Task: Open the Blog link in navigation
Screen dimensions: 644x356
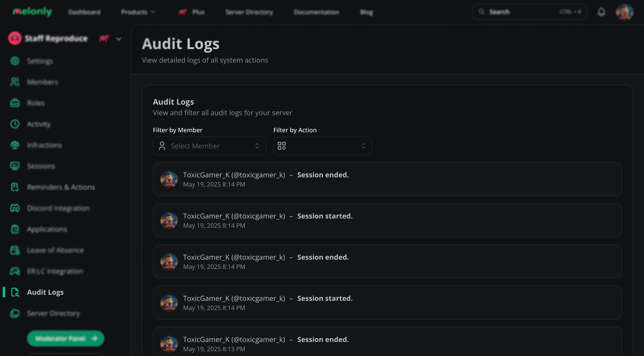Action: 366,12
